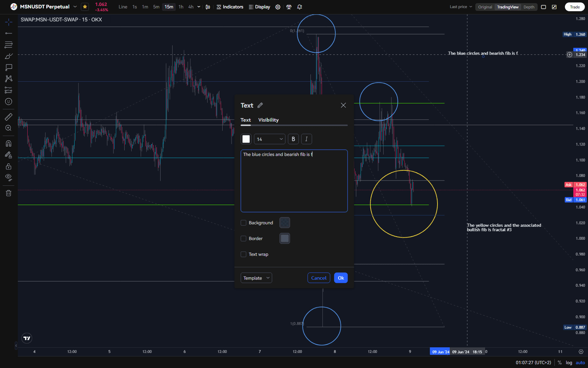
Task: Switch to the 5m timeframe
Action: coord(156,7)
